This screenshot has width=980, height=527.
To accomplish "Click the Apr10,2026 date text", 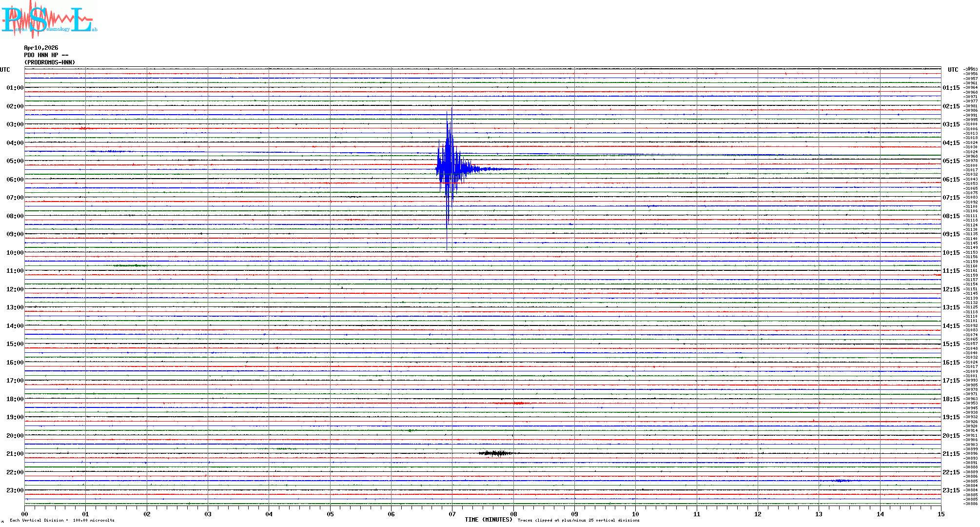I will (x=41, y=48).
